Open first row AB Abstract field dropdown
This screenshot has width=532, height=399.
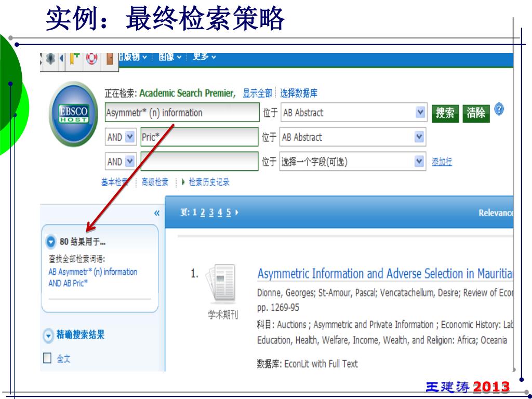420,112
